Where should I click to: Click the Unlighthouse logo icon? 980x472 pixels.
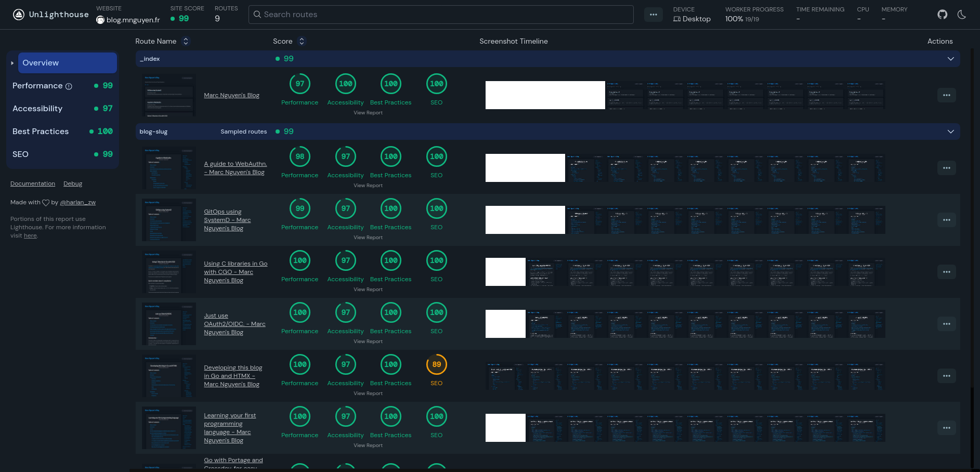point(19,15)
